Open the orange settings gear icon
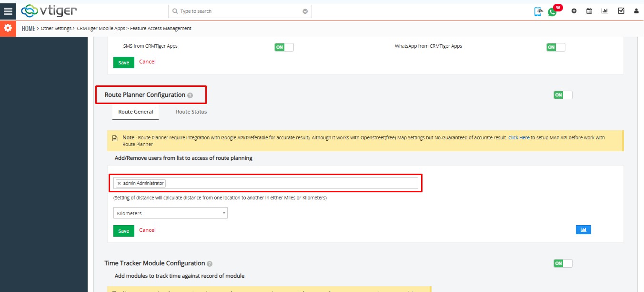Screen dimensions: 644x292 pos(8,28)
